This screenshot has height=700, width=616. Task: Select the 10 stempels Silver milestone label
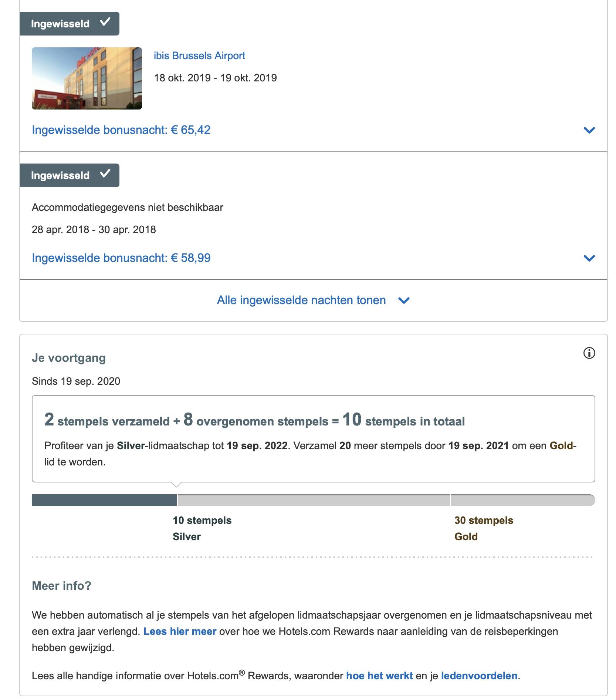[202, 528]
